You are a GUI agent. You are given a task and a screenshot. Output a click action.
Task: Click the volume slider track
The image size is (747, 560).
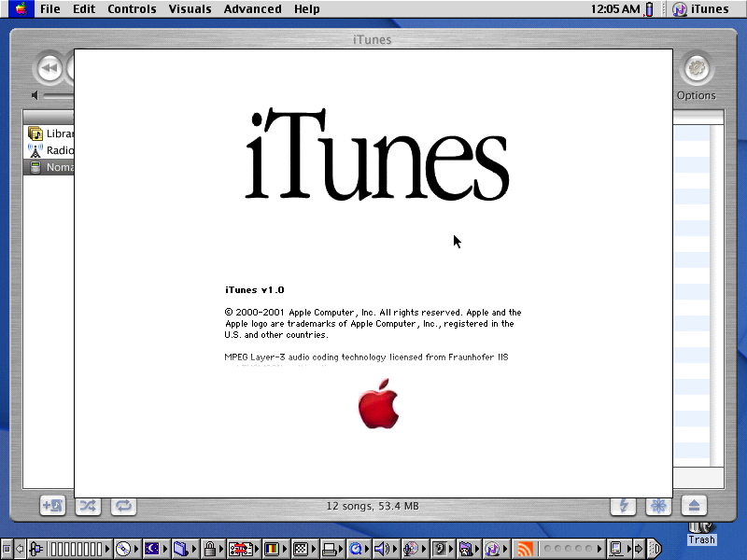pyautogui.click(x=59, y=96)
